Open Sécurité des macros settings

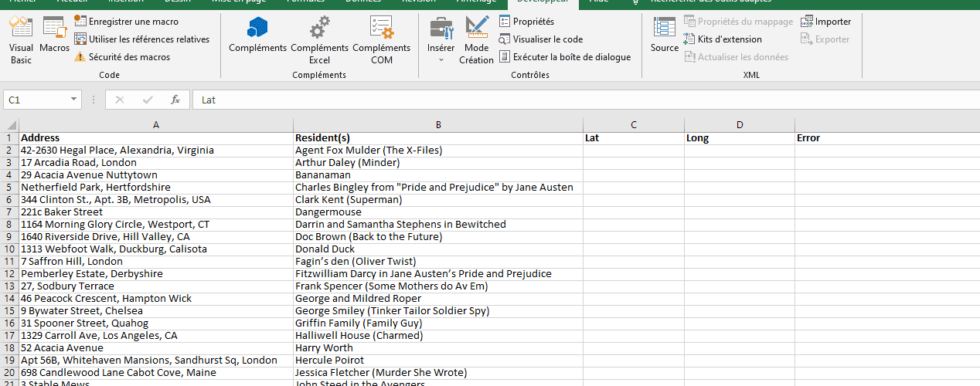tap(121, 57)
